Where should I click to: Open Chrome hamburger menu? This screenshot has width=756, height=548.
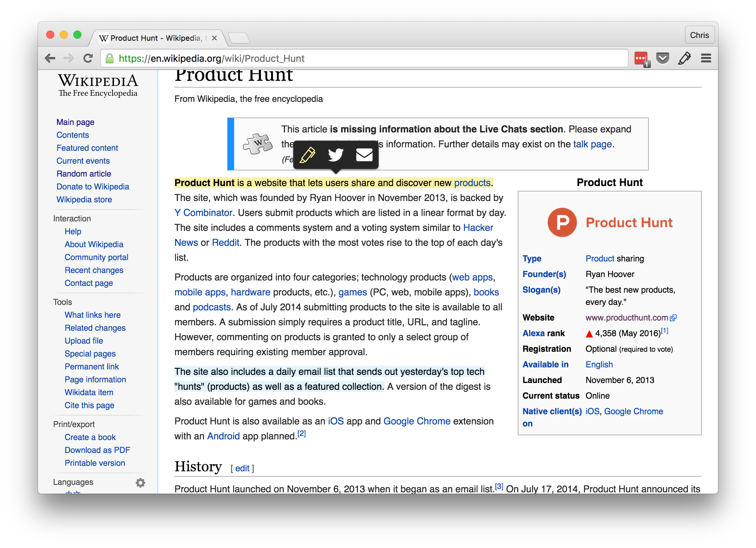click(x=706, y=58)
